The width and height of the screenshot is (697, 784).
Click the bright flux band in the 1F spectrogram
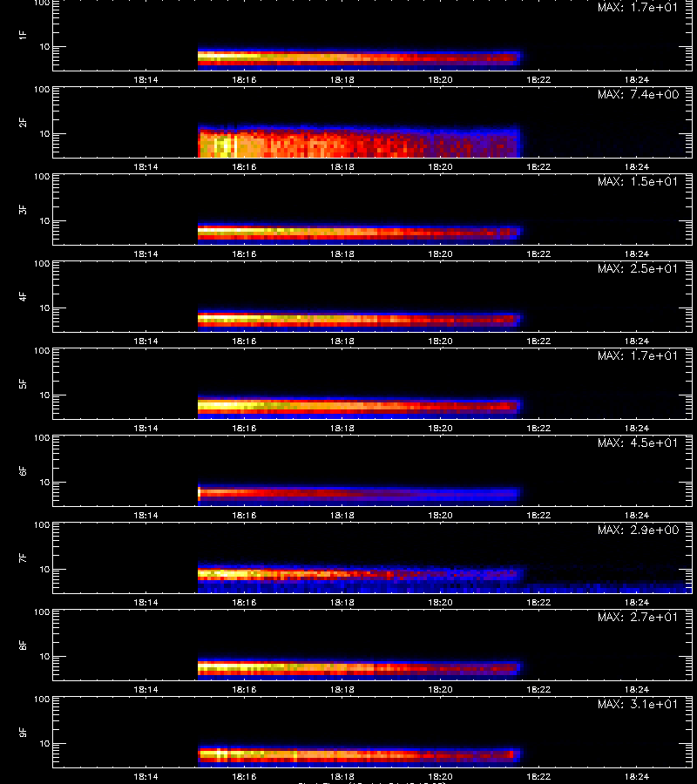point(359,58)
